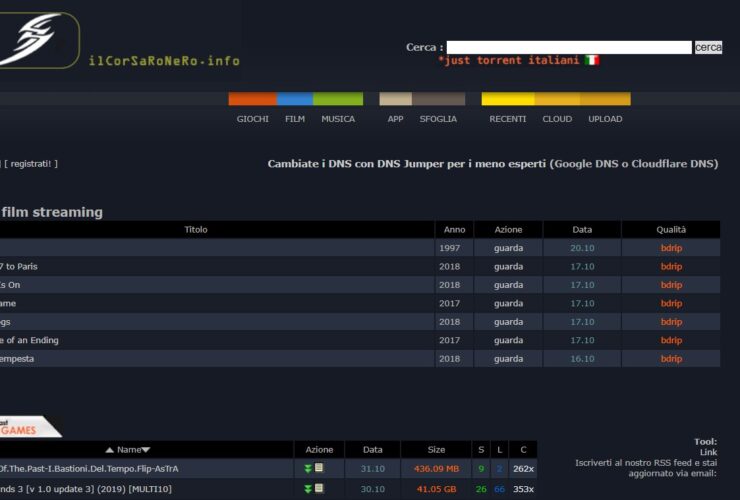
Task: Click the Italian flag icon
Action: pyautogui.click(x=592, y=60)
